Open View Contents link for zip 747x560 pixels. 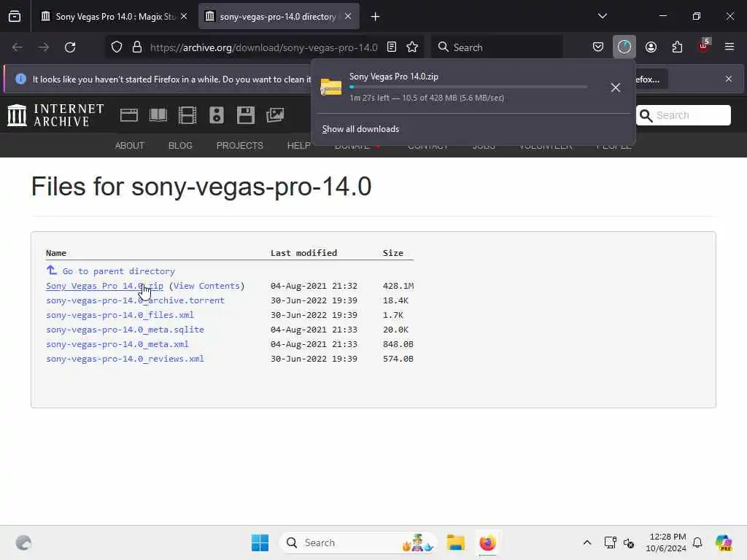pos(206,286)
